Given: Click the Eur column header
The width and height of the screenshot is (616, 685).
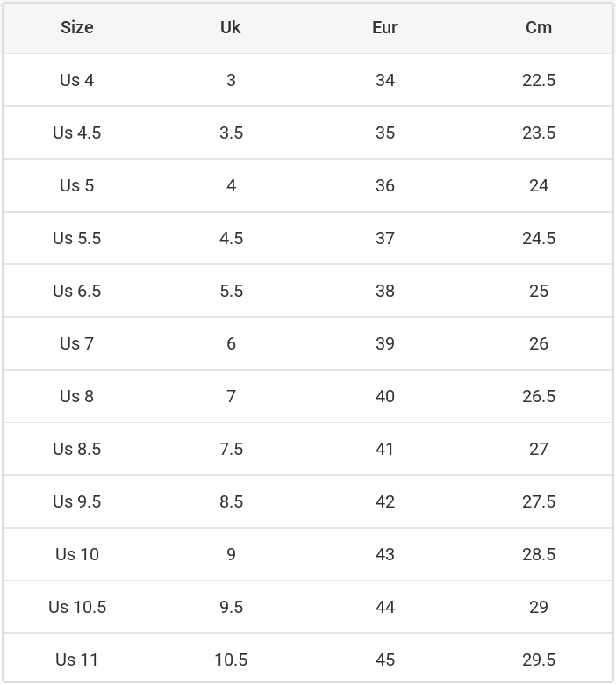Looking at the screenshot, I should pyautogui.click(x=384, y=27).
